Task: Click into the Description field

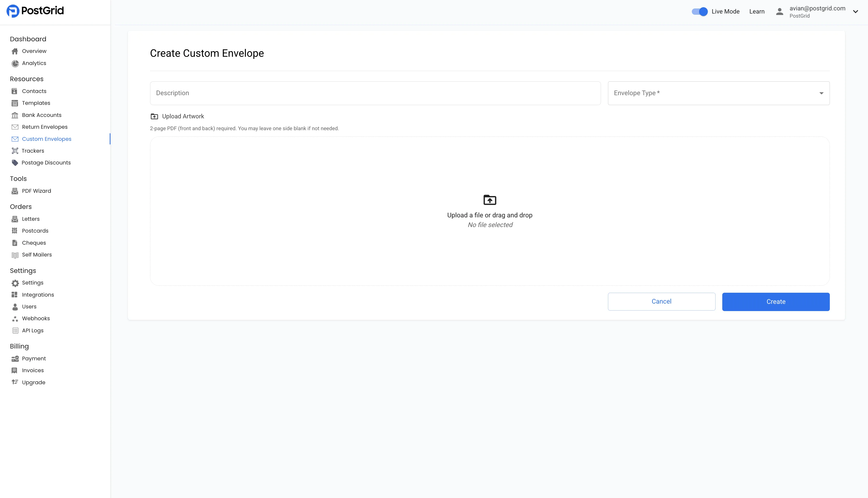Action: (x=375, y=93)
